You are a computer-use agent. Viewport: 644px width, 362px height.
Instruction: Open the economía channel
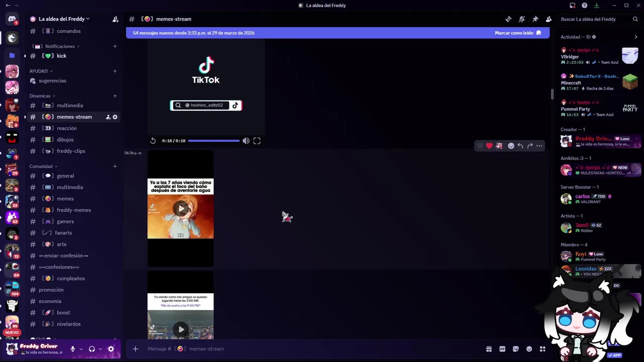[x=73, y=301]
